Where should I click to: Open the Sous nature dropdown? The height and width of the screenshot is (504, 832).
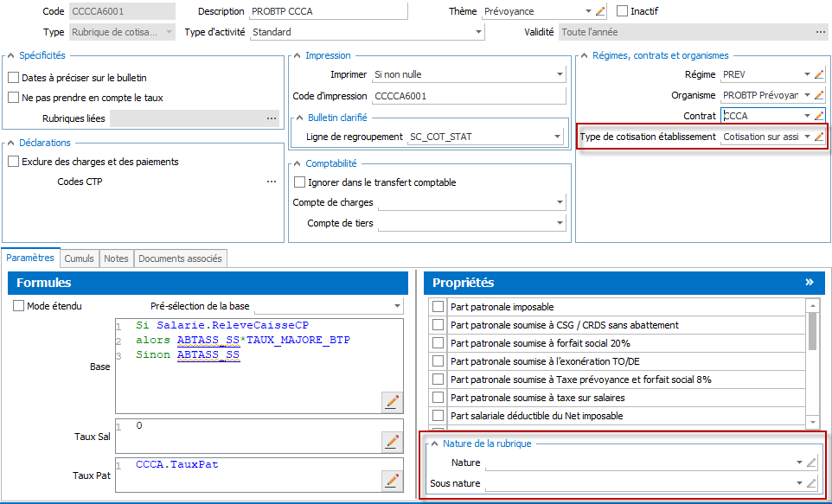point(799,483)
